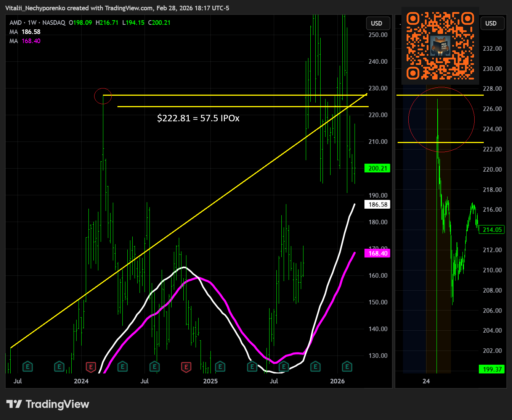The height and width of the screenshot is (420, 512).
Task: Click the green 199.37 price tag
Action: 492,369
